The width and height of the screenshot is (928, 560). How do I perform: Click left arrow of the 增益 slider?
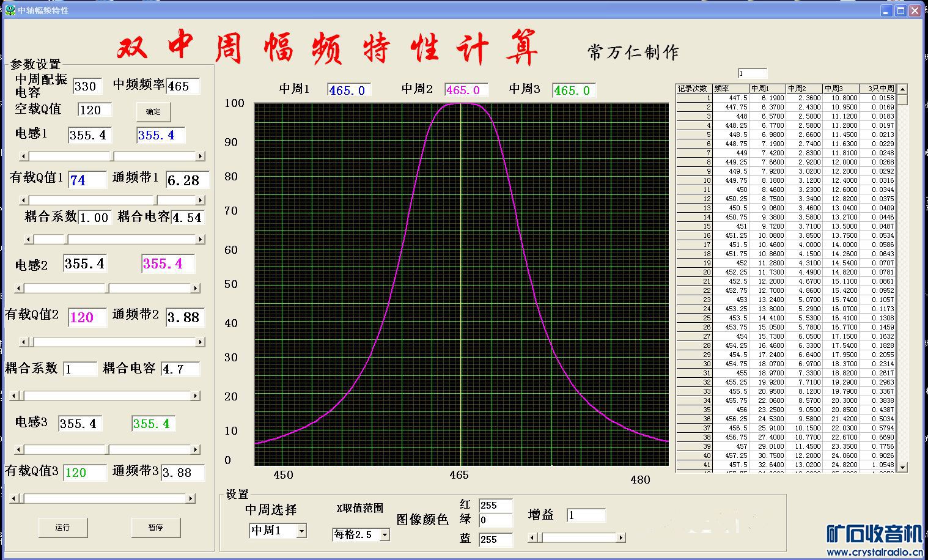point(532,538)
